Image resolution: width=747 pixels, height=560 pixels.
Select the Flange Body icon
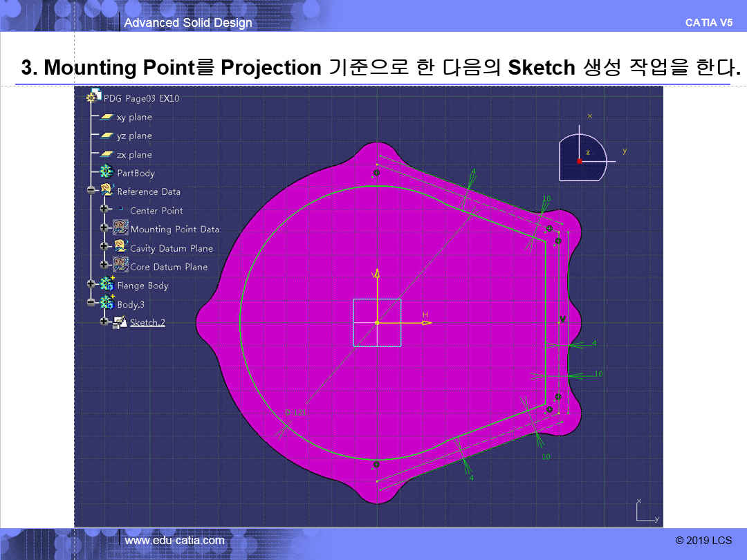(x=107, y=284)
